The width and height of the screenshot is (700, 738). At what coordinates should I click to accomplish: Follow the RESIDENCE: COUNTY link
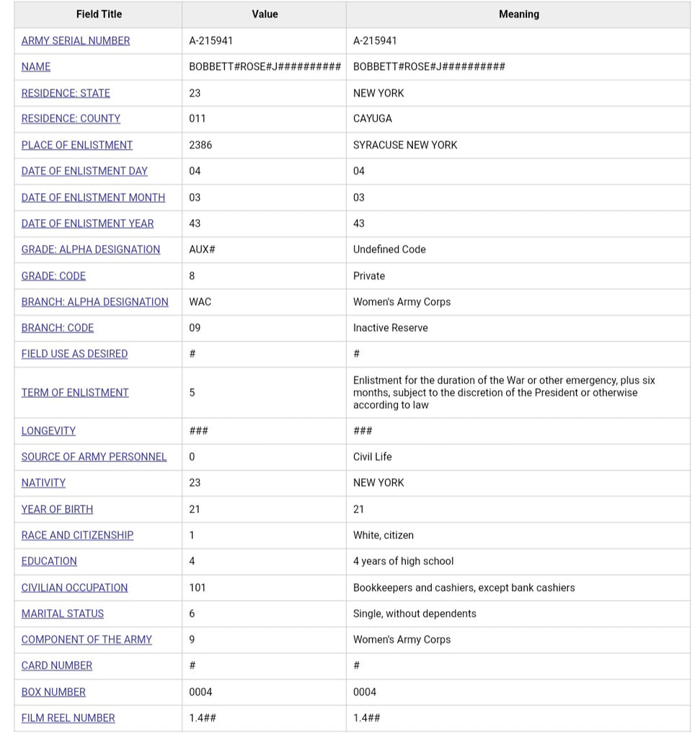click(x=71, y=119)
